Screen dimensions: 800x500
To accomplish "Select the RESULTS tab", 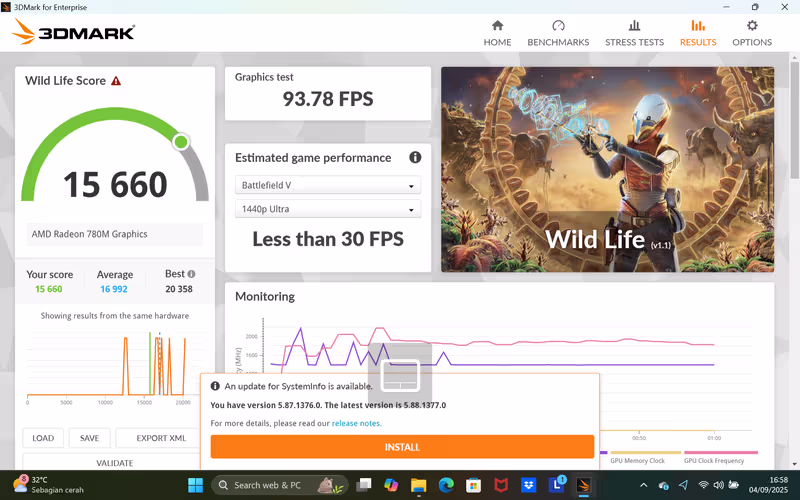I will click(698, 33).
